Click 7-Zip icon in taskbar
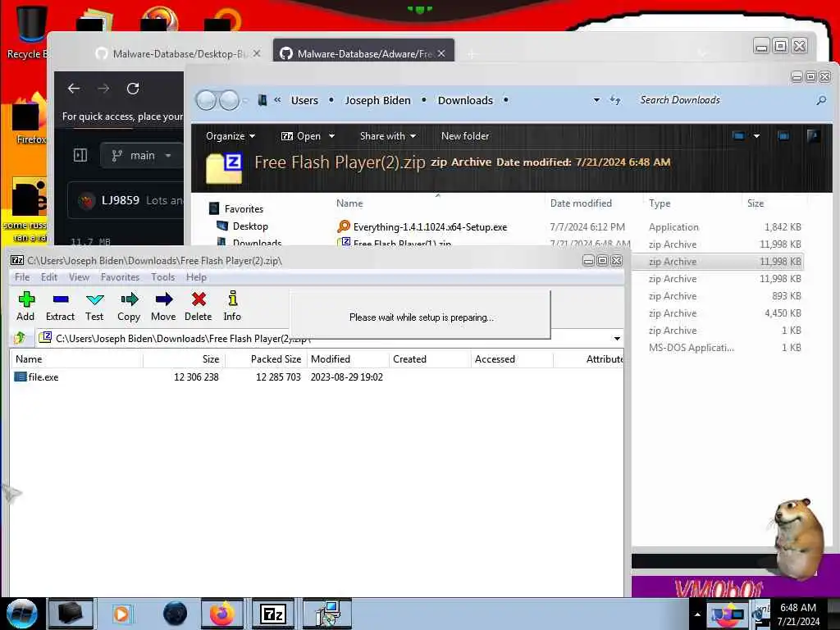This screenshot has height=630, width=840. coord(272,614)
